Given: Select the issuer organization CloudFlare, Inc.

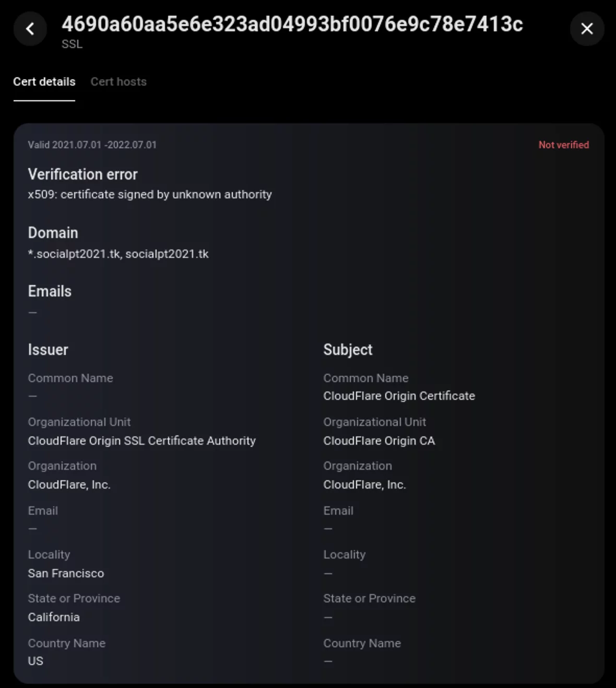Looking at the screenshot, I should 69,484.
